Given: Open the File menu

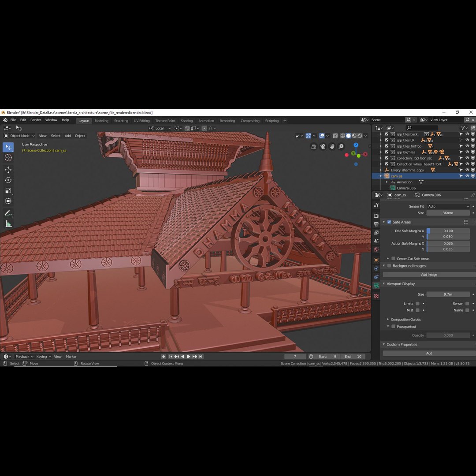Looking at the screenshot, I should click(13, 120).
